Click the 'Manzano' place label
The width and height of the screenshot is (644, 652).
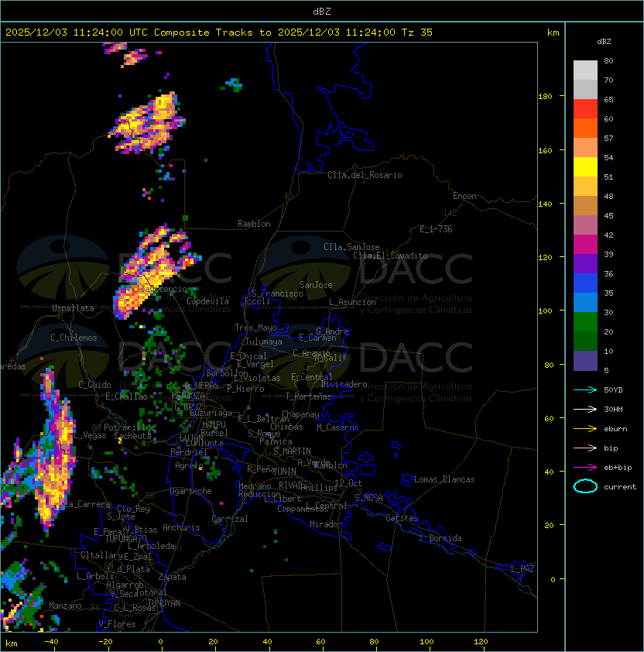(65, 606)
